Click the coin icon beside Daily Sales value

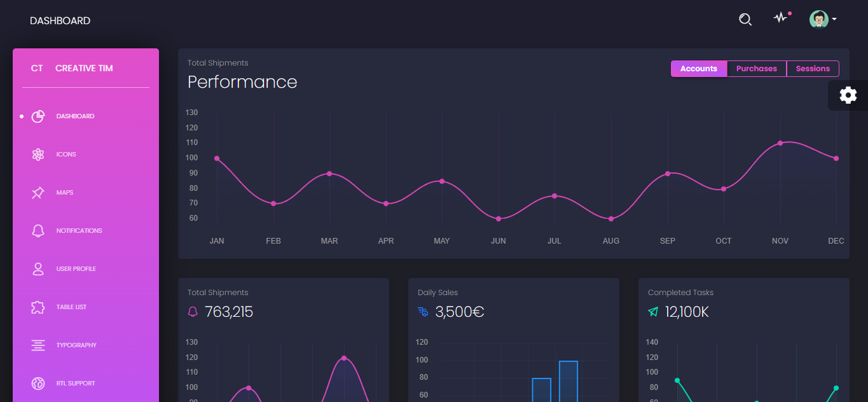point(422,311)
